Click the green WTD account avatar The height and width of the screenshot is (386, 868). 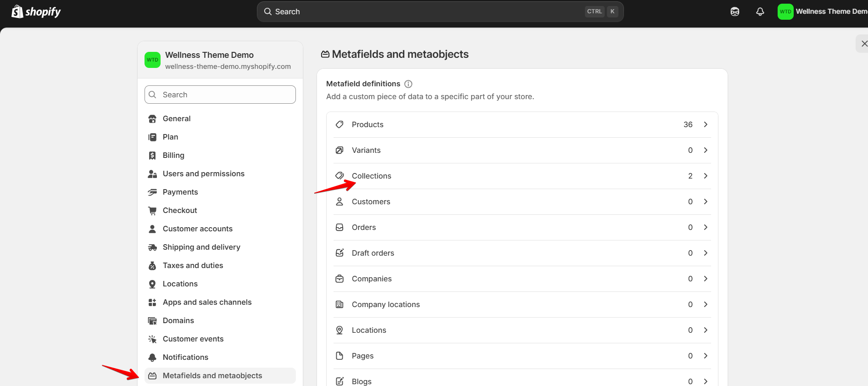[785, 11]
